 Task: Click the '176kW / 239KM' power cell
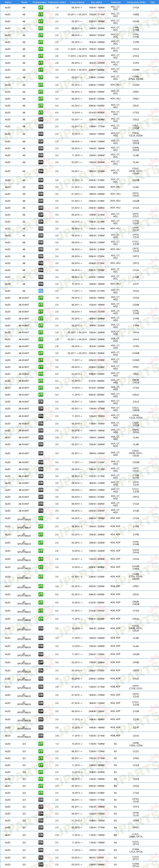[x=97, y=662]
